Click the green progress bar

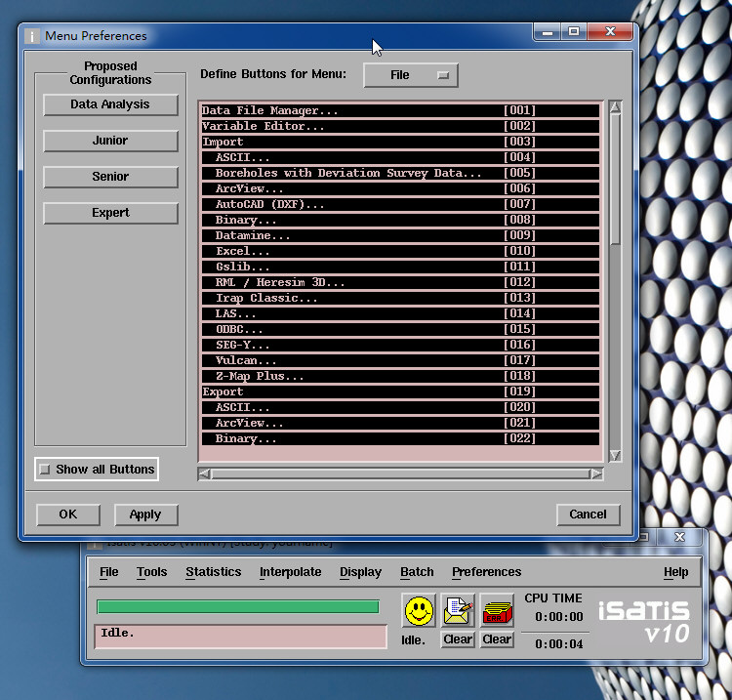pyautogui.click(x=238, y=606)
